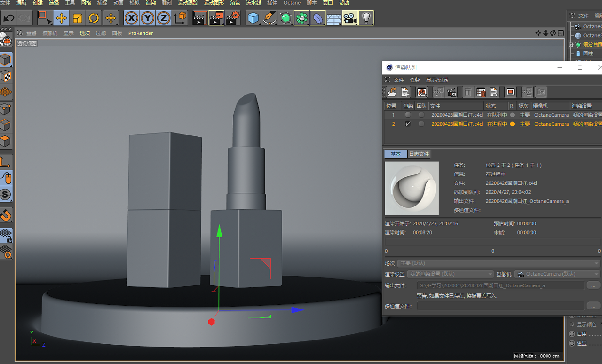The image size is (602, 364).
Task: Click the open file icon in render queue
Action: coord(392,92)
